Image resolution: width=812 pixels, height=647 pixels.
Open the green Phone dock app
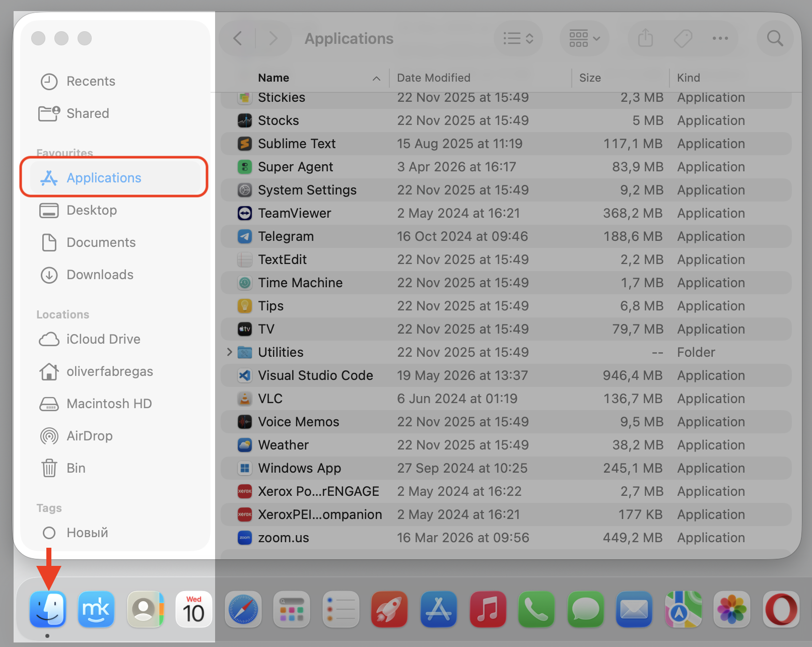tap(536, 609)
